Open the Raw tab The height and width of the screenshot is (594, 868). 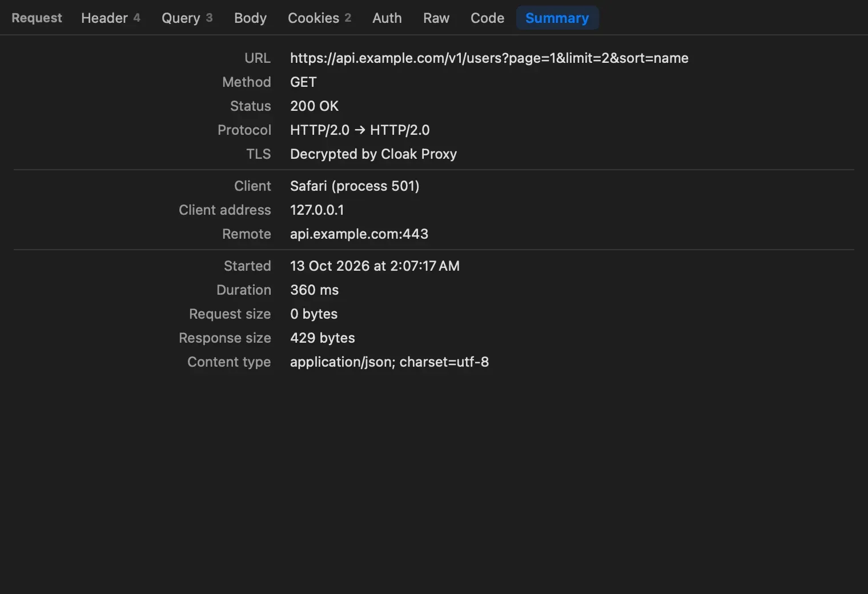pos(436,18)
